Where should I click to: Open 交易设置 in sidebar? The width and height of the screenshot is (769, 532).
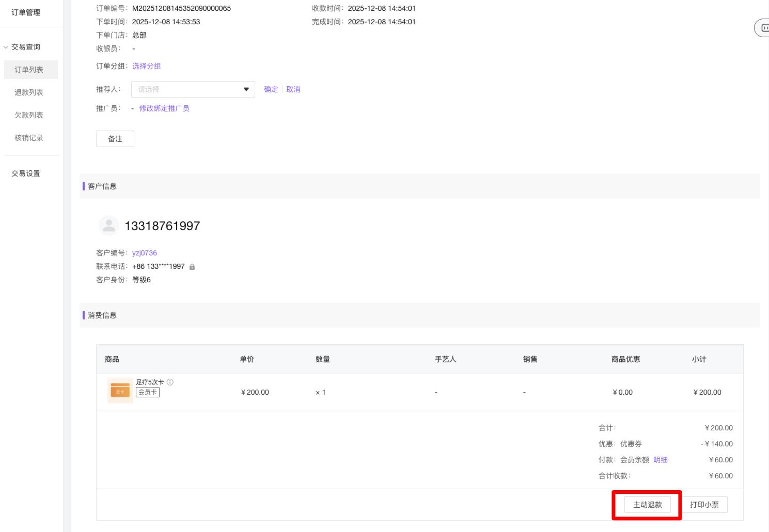point(26,173)
